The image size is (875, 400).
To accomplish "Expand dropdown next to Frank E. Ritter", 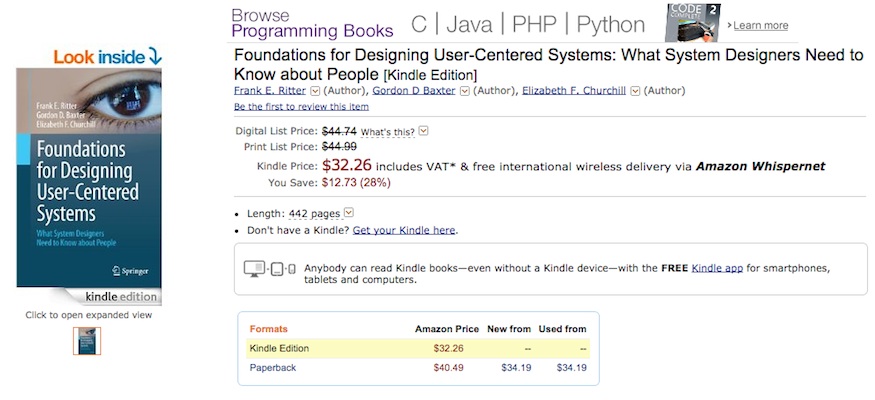I will coord(314,91).
